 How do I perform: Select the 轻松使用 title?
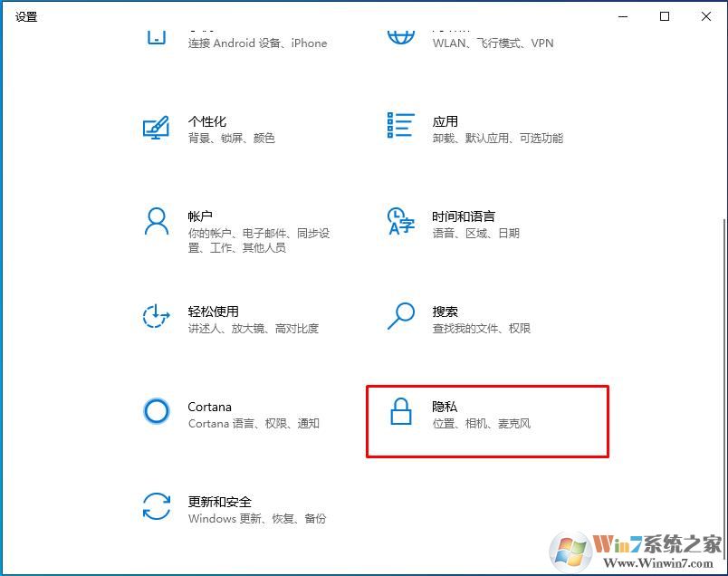coord(213,312)
